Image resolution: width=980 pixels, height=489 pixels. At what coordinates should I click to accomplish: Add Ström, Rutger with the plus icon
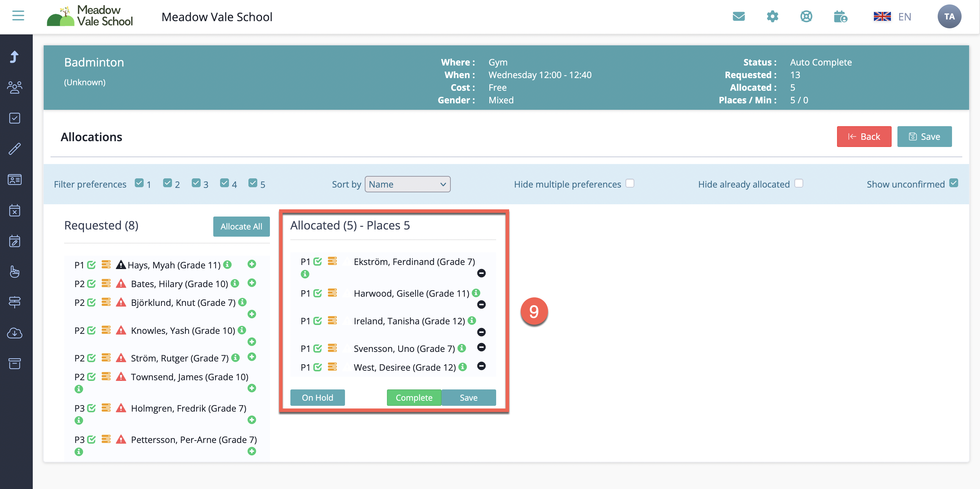tap(251, 357)
